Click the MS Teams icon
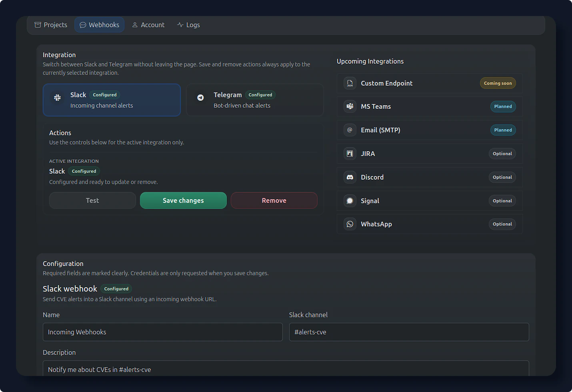This screenshot has height=392, width=572. pyautogui.click(x=350, y=106)
